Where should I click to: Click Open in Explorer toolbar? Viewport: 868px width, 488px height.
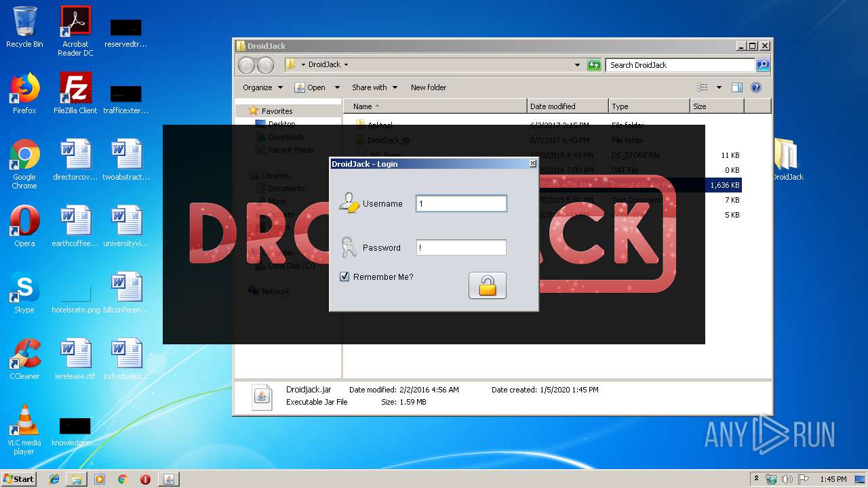(x=310, y=87)
